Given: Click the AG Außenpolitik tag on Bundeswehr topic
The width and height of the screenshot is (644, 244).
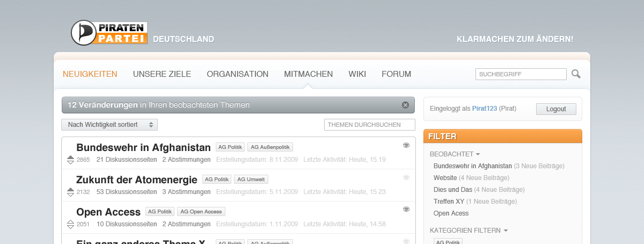Looking at the screenshot, I should tap(270, 147).
